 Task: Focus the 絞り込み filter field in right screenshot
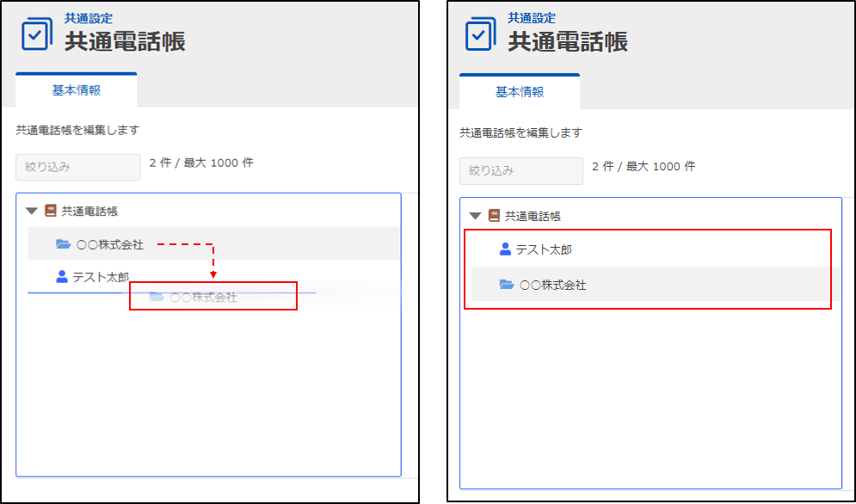521,171
